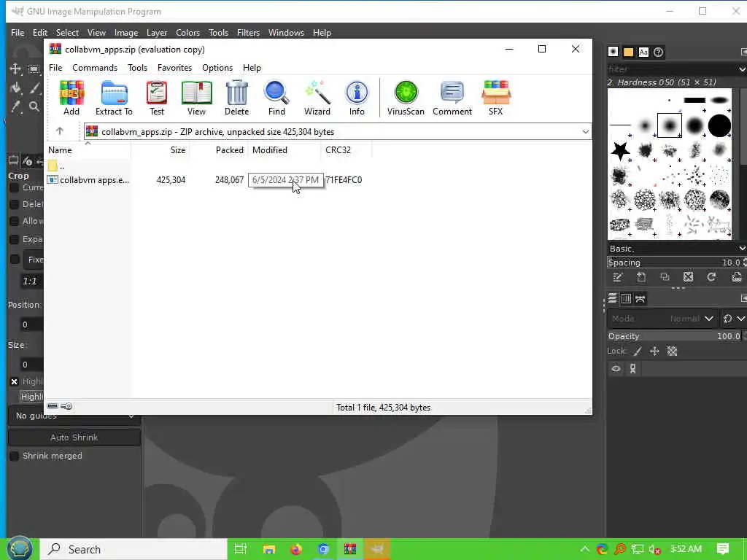This screenshot has height=560, width=747.
Task: Click Edit this brush icon
Action: 618,277
